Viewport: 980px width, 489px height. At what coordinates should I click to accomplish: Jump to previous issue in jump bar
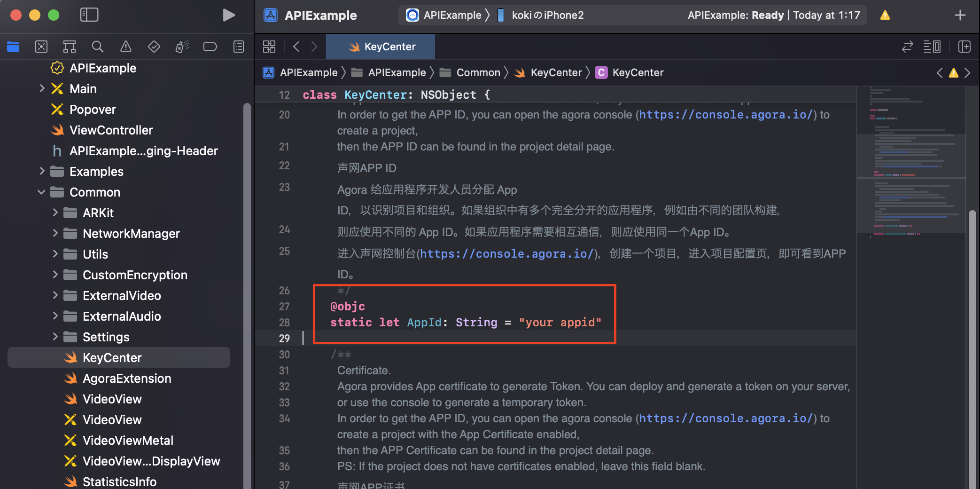point(940,73)
